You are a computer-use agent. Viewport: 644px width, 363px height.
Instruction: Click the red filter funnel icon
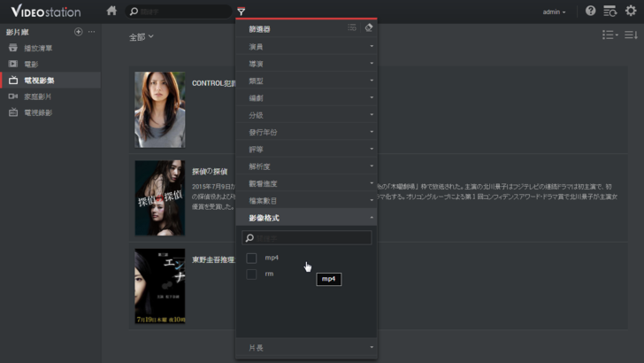click(x=241, y=12)
